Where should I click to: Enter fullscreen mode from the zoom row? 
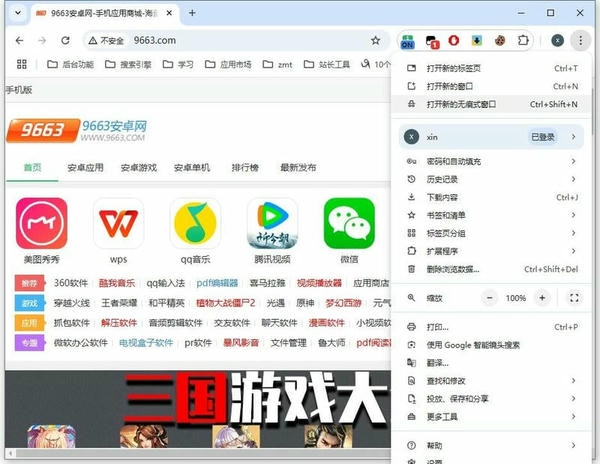574,298
